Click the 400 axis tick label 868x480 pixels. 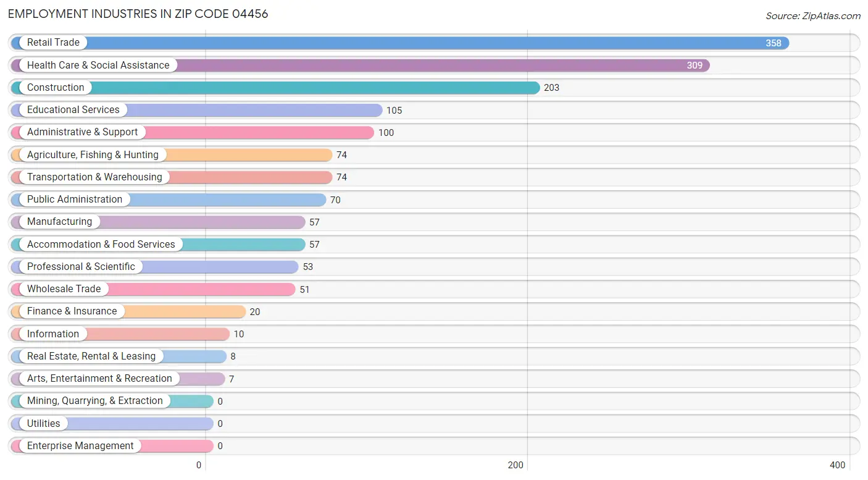point(838,465)
